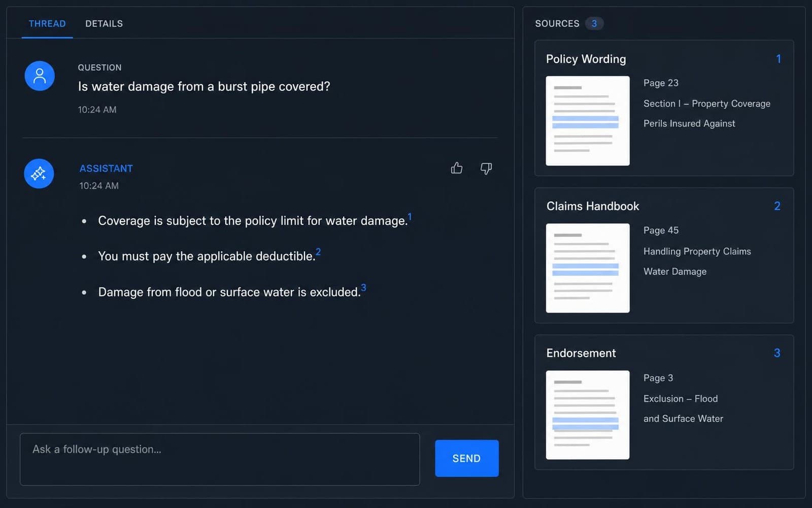This screenshot has height=508, width=812.
Task: Click the Sources count badge showing 3
Action: [594, 23]
